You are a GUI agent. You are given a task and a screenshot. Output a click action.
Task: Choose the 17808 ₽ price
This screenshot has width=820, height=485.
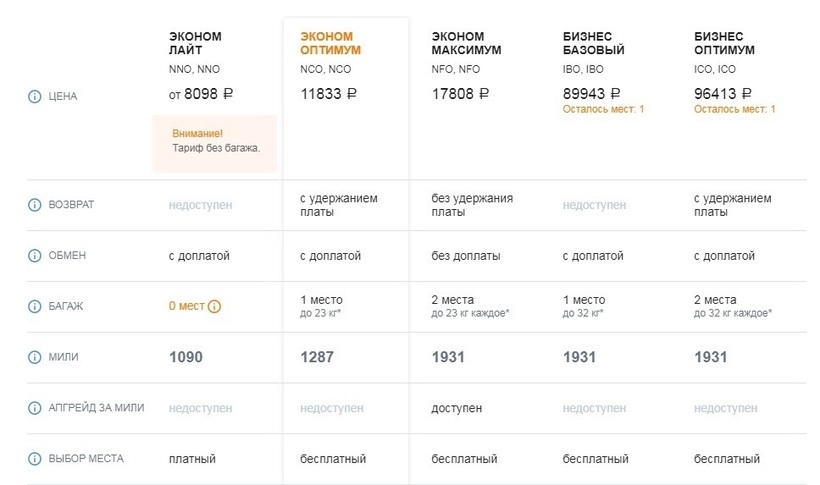pyautogui.click(x=460, y=94)
